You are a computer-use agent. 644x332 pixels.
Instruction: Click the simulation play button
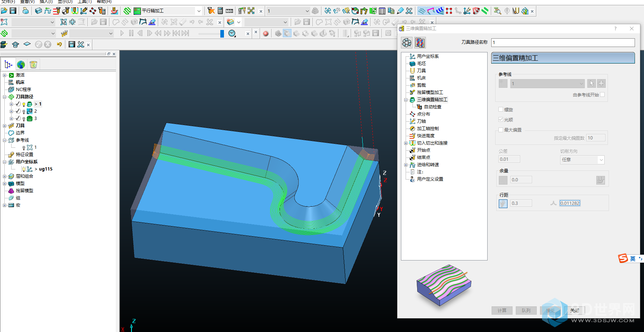122,33
